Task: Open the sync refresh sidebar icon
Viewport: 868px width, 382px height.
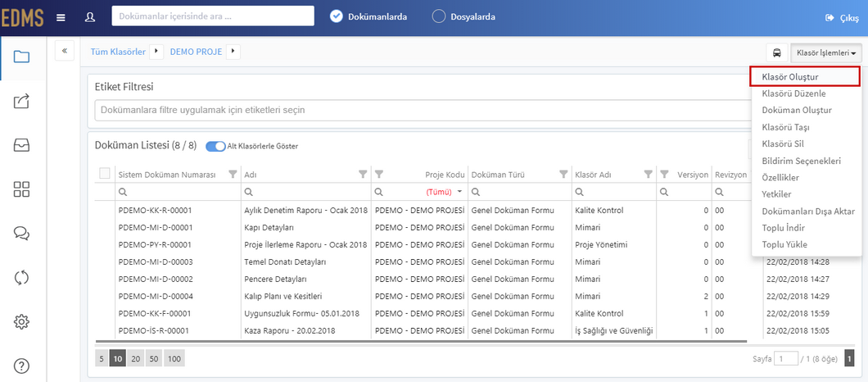Action: click(x=21, y=277)
